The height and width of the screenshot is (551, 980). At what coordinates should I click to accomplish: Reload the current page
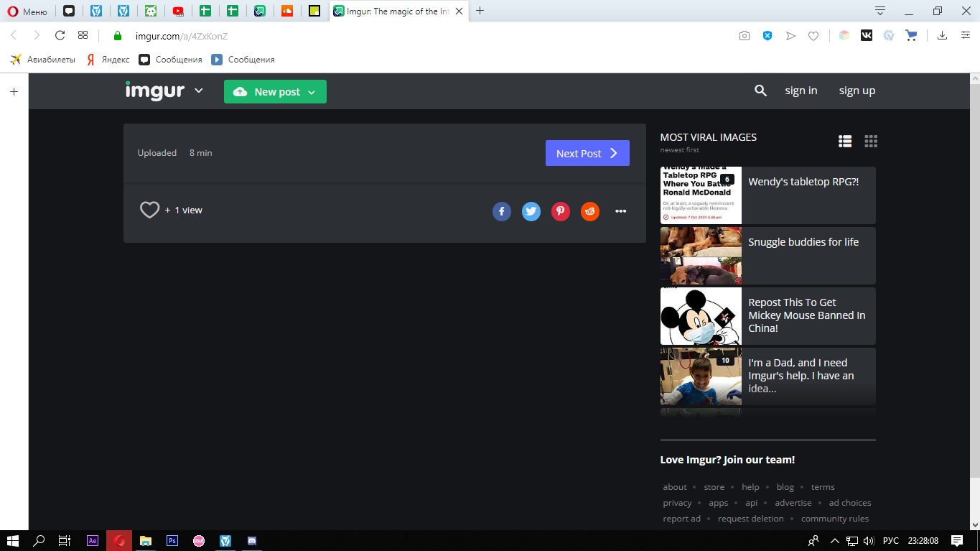[x=60, y=35]
